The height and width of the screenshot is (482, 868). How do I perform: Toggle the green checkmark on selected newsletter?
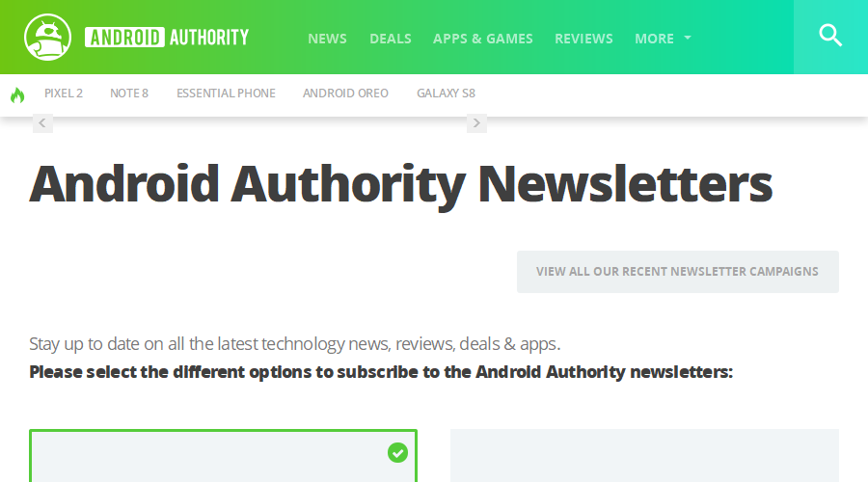click(397, 453)
